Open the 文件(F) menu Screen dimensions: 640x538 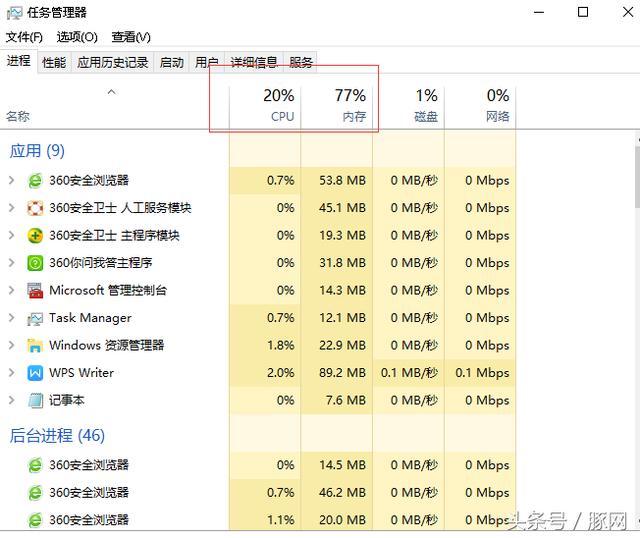point(24,37)
